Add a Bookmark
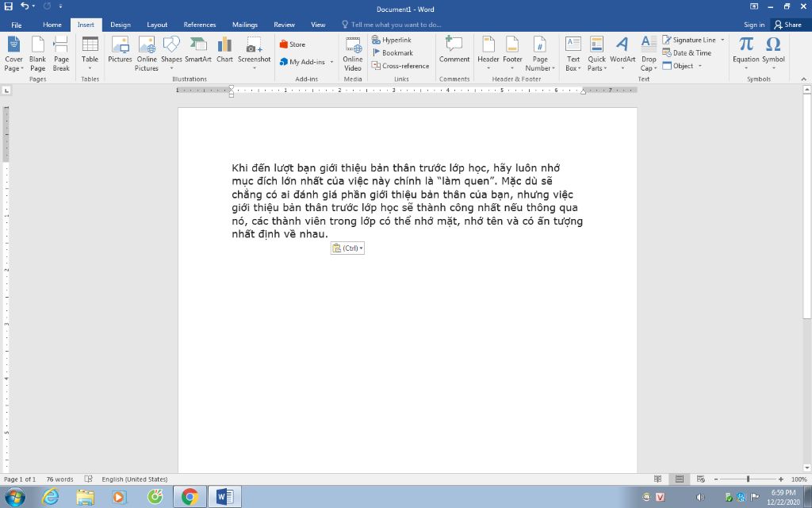Viewport: 812px width, 508px height. [393, 53]
